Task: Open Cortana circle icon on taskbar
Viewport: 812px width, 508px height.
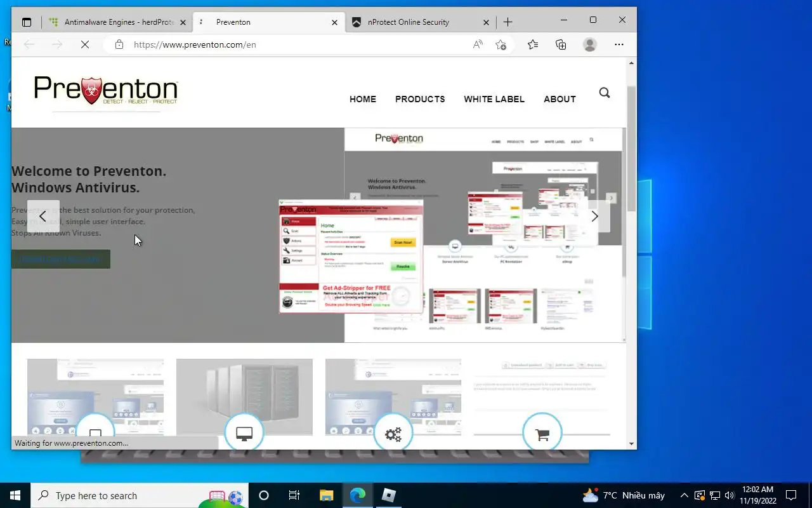Action: tap(264, 495)
